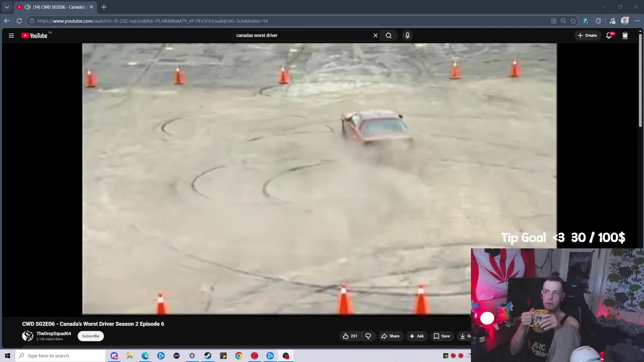
Task: Reload the page with refresh icon
Action: tap(19, 21)
